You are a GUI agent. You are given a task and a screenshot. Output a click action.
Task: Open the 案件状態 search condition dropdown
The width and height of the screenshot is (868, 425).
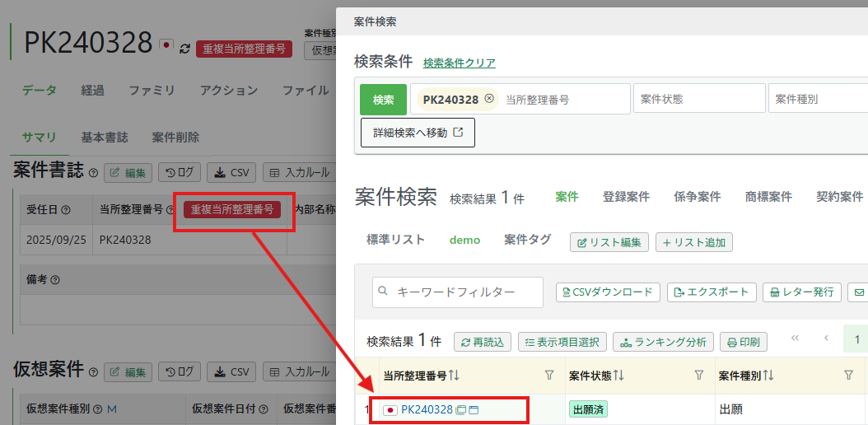tap(698, 100)
